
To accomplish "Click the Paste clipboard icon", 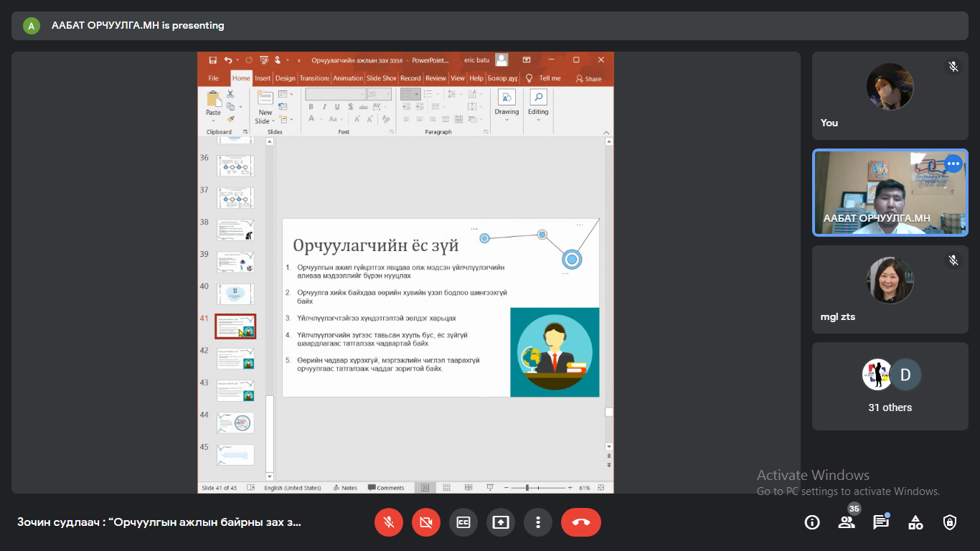I will [x=213, y=98].
